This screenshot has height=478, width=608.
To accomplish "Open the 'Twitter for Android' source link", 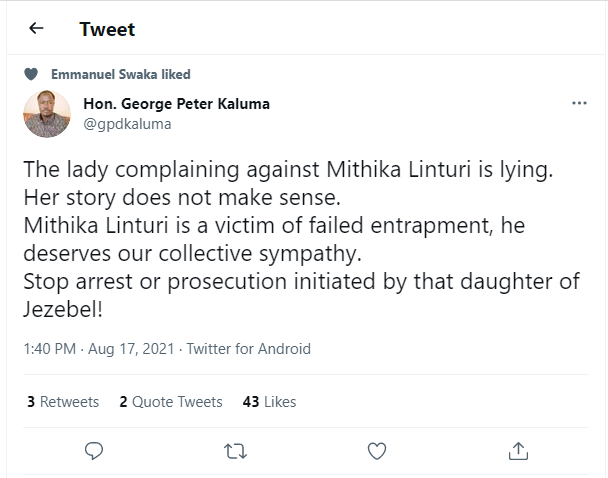I will click(x=248, y=349).
